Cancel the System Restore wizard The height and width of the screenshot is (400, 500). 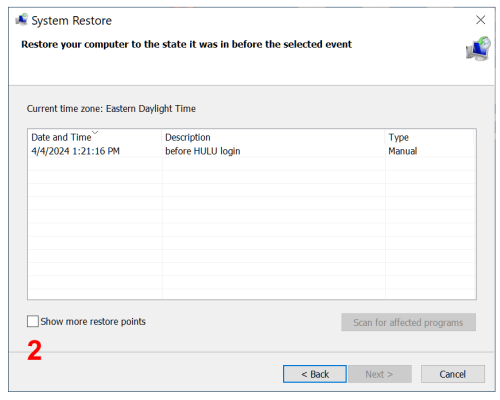click(453, 374)
